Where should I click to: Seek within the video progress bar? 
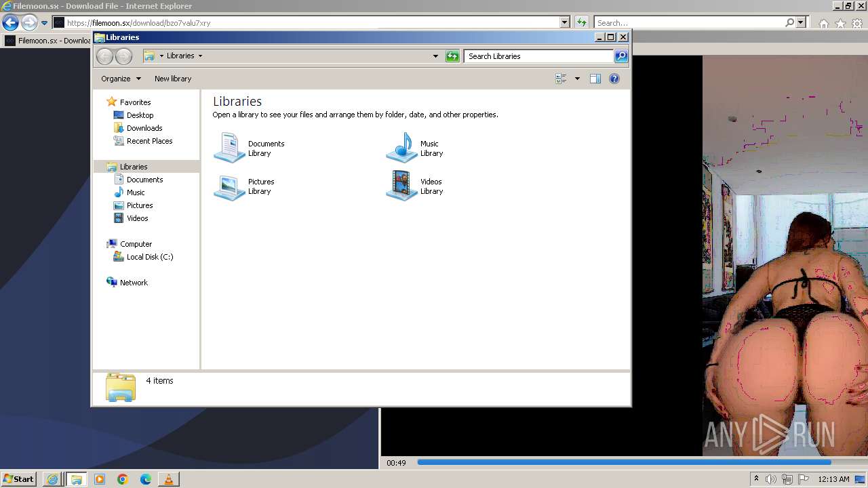point(624,462)
